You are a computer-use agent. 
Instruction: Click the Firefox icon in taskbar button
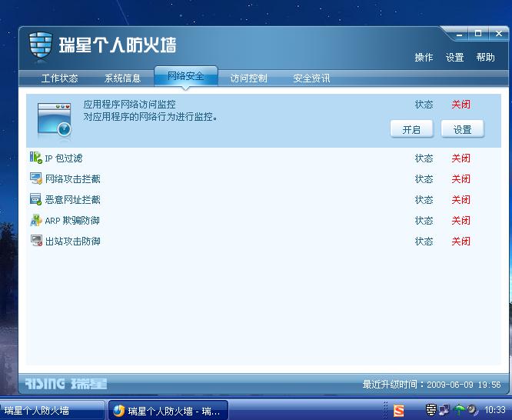[119, 411]
